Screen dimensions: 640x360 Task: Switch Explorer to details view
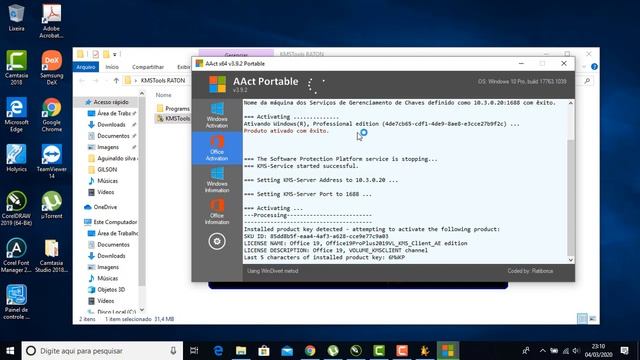pyautogui.click(x=582, y=319)
